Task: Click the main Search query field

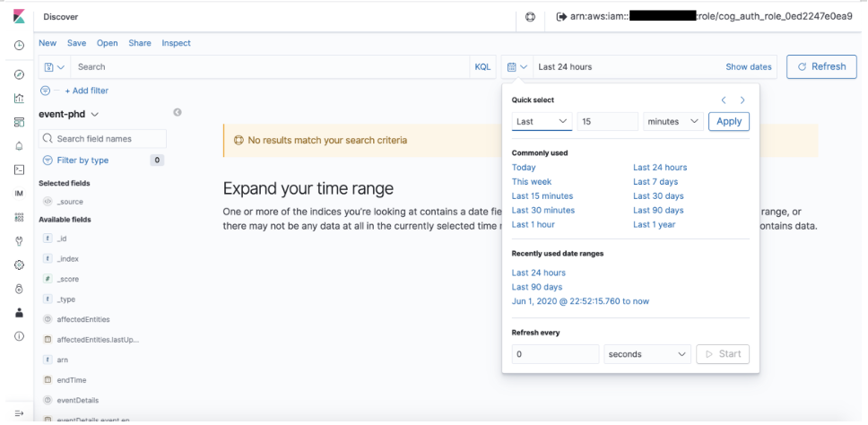Action: pyautogui.click(x=270, y=67)
